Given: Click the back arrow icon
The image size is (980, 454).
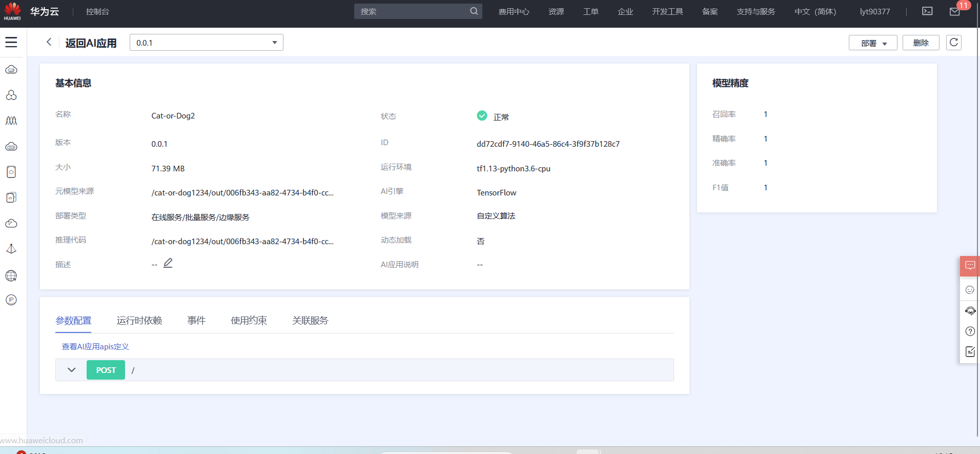Looking at the screenshot, I should (x=49, y=42).
